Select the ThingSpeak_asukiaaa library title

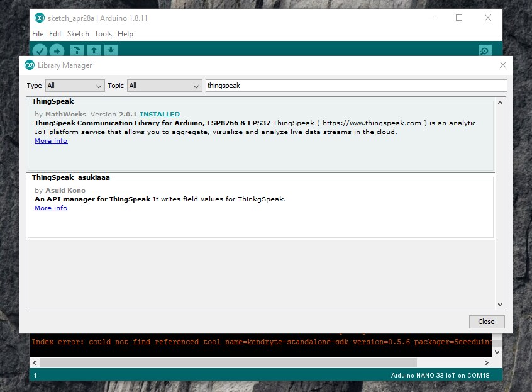(71, 177)
